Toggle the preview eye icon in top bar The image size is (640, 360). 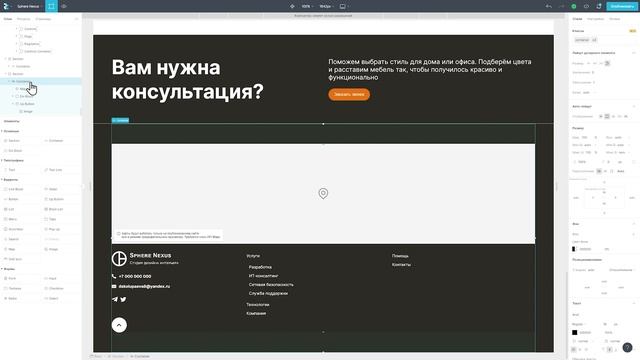tap(64, 6)
